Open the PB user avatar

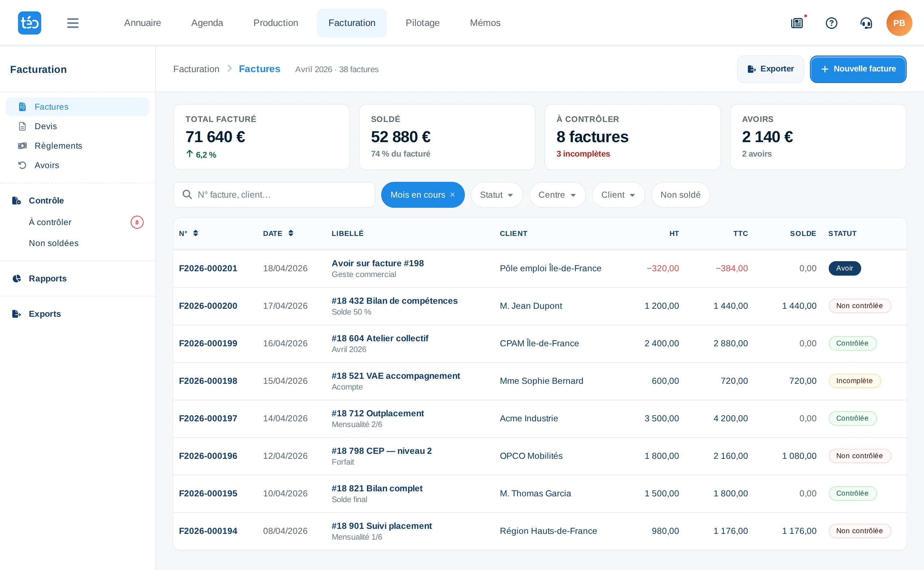[x=899, y=23]
